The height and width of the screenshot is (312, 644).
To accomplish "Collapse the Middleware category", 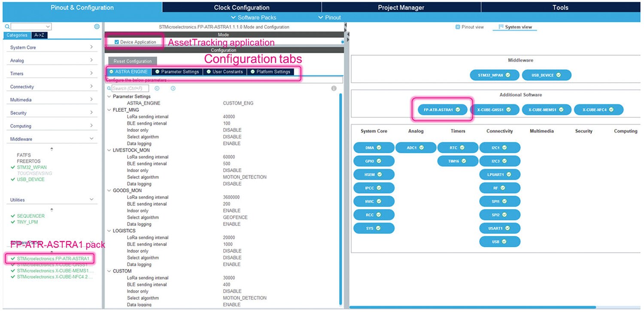I will point(52,139).
